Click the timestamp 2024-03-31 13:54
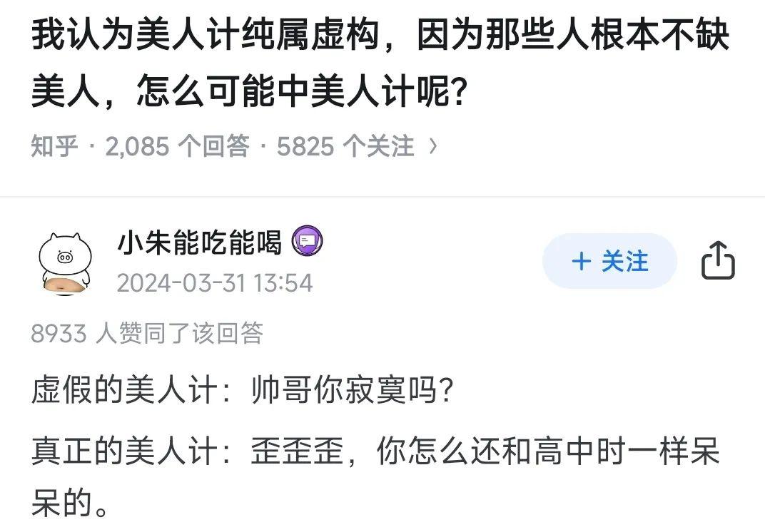765x532 pixels. (x=214, y=283)
